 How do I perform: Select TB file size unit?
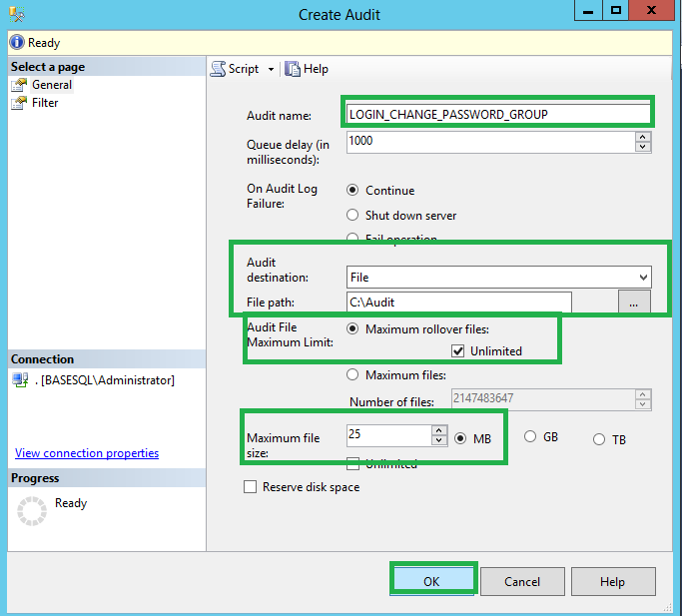(599, 439)
